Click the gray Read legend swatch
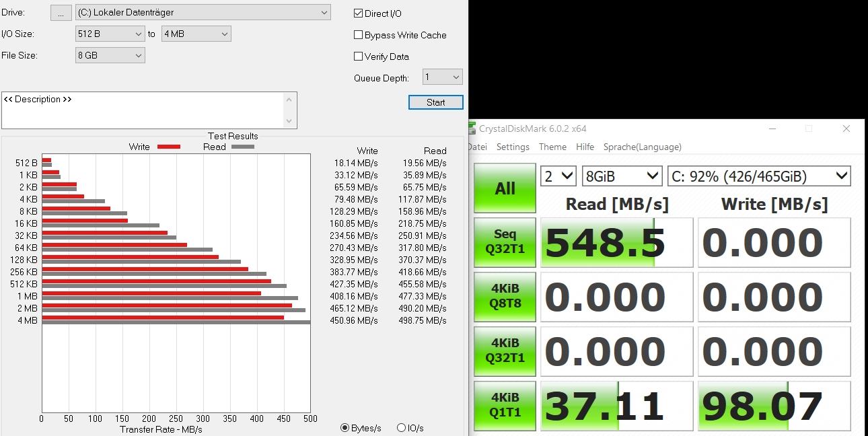Screen dimensions: 868x436 tap(243, 147)
